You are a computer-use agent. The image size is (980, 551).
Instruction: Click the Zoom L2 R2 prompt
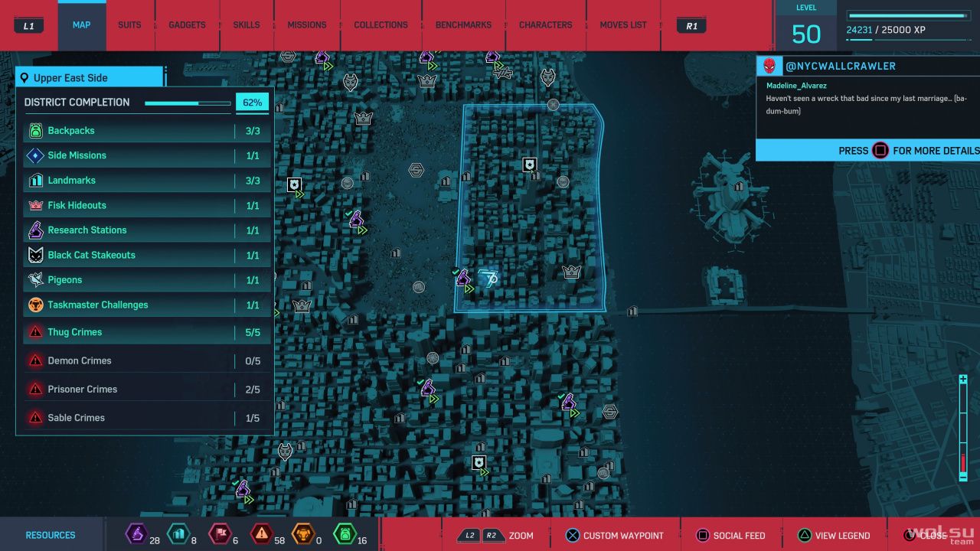(x=495, y=536)
